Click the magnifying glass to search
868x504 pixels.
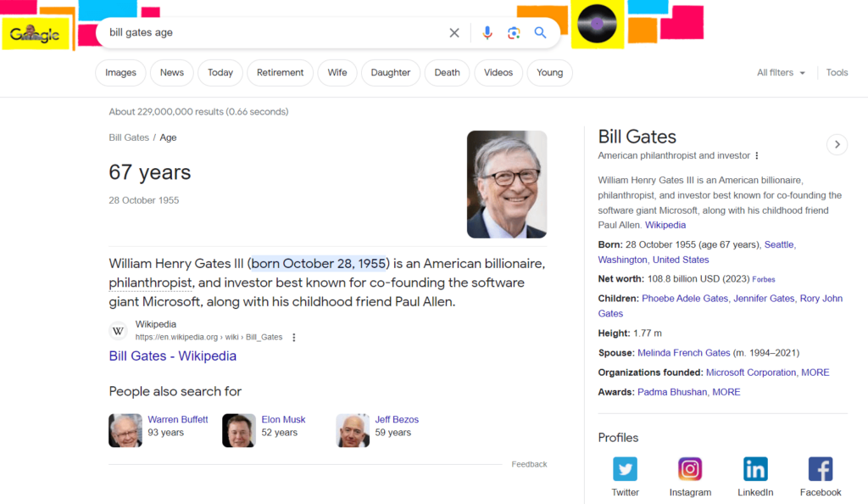tap(541, 32)
